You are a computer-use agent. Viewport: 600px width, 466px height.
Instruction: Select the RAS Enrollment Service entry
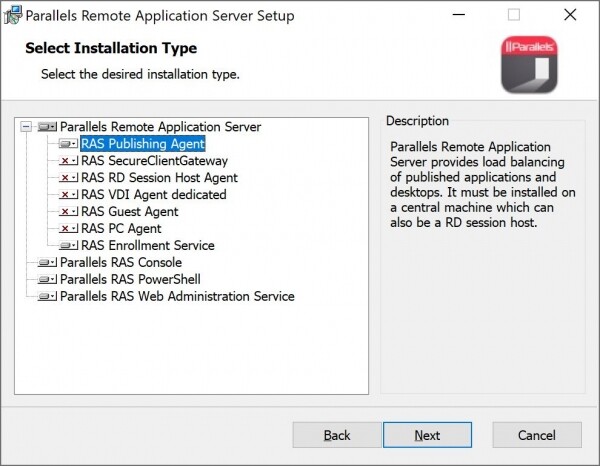(x=147, y=246)
